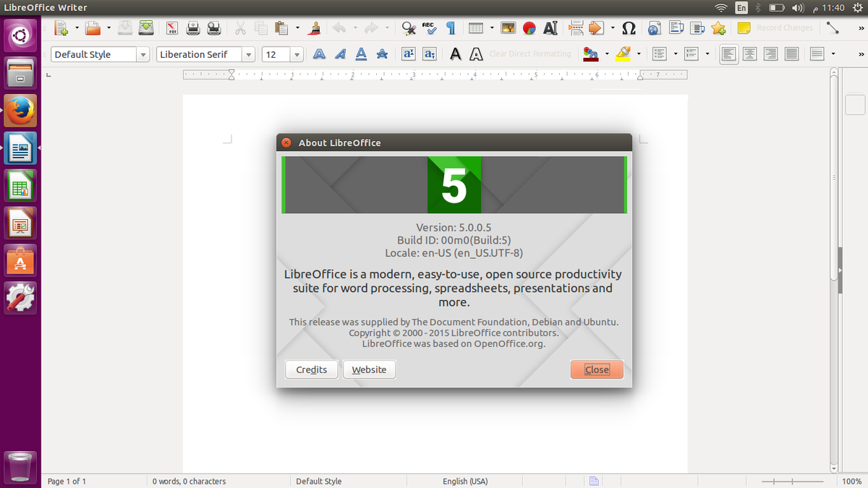
Task: Open the Paste options dropdown arrow
Action: pos(297,28)
